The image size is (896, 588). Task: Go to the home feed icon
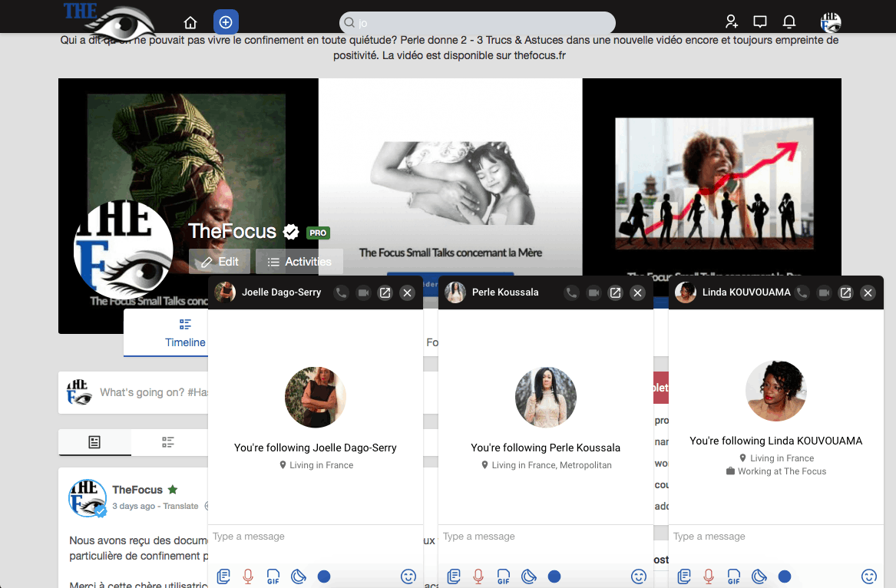[190, 22]
